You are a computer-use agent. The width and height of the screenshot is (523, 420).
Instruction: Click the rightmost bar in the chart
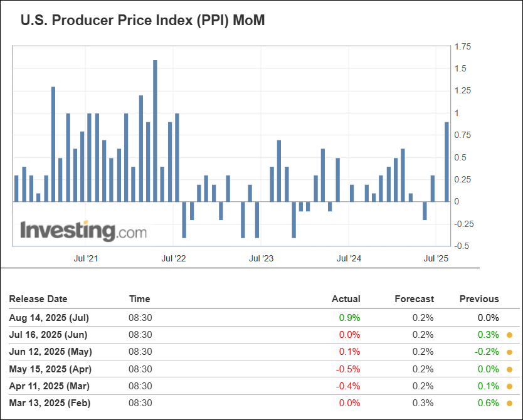click(x=446, y=162)
